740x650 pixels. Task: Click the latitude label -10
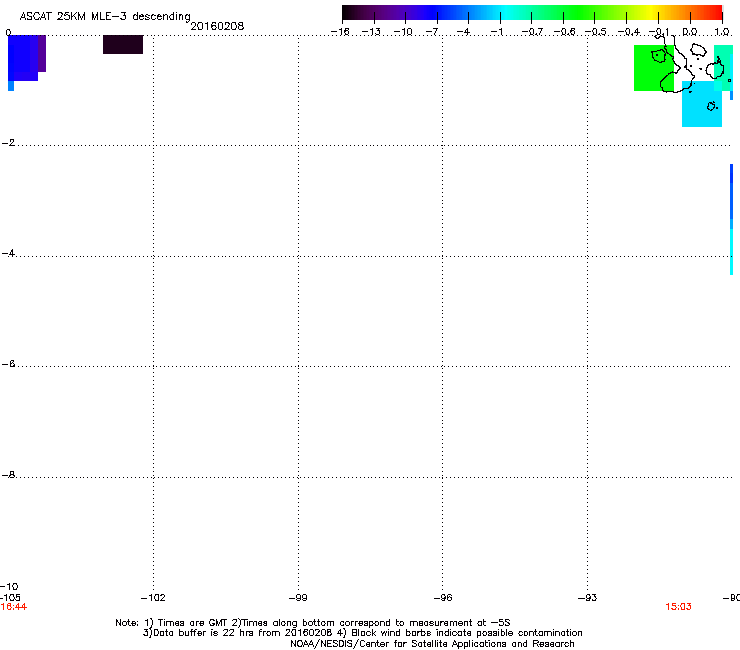(x=9, y=587)
